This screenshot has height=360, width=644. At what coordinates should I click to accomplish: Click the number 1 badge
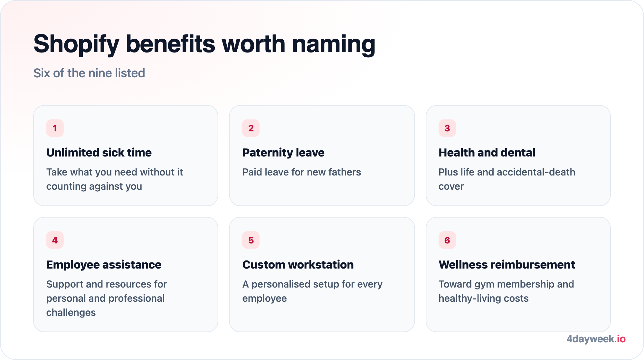point(55,128)
